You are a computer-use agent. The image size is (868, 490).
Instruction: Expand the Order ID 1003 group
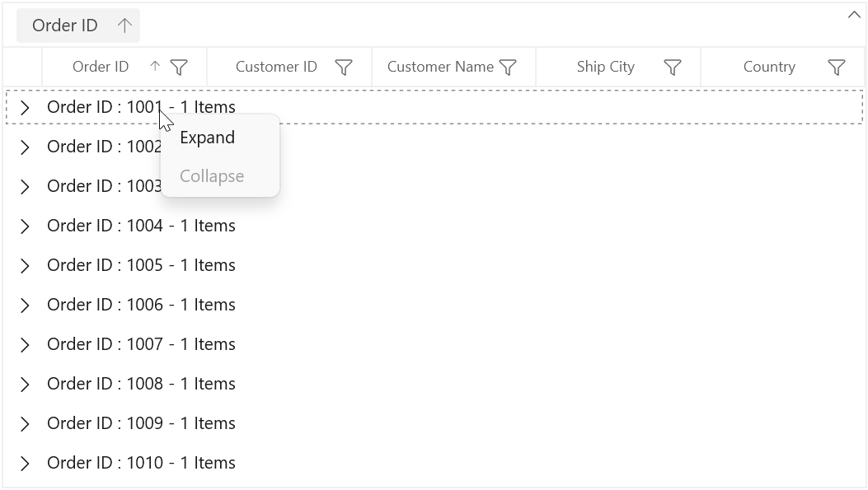coord(25,186)
